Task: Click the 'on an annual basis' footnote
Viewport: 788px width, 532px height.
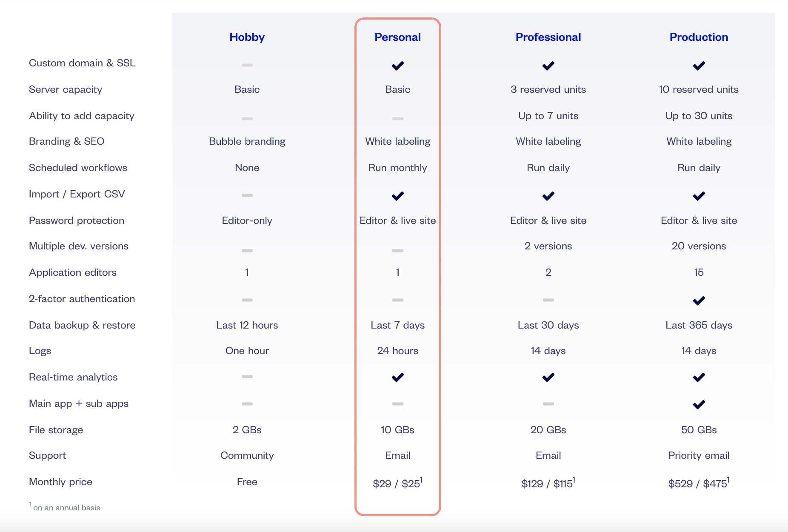Action: 66,507
